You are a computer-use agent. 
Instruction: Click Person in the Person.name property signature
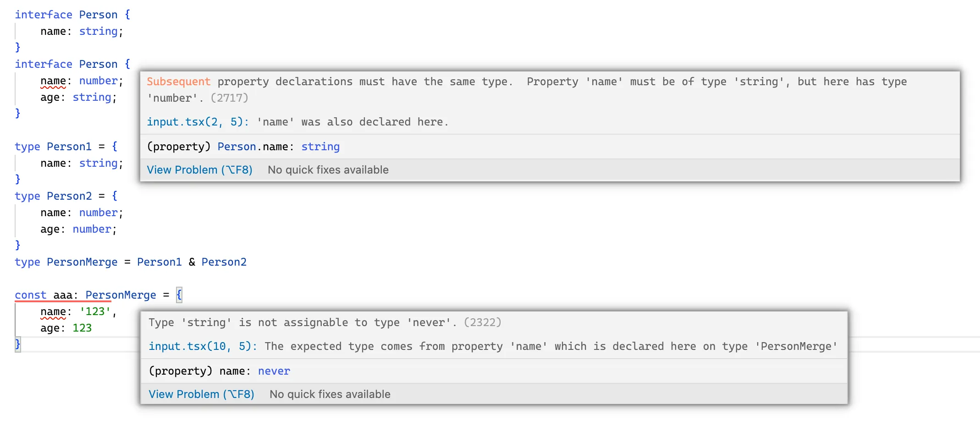tap(237, 147)
